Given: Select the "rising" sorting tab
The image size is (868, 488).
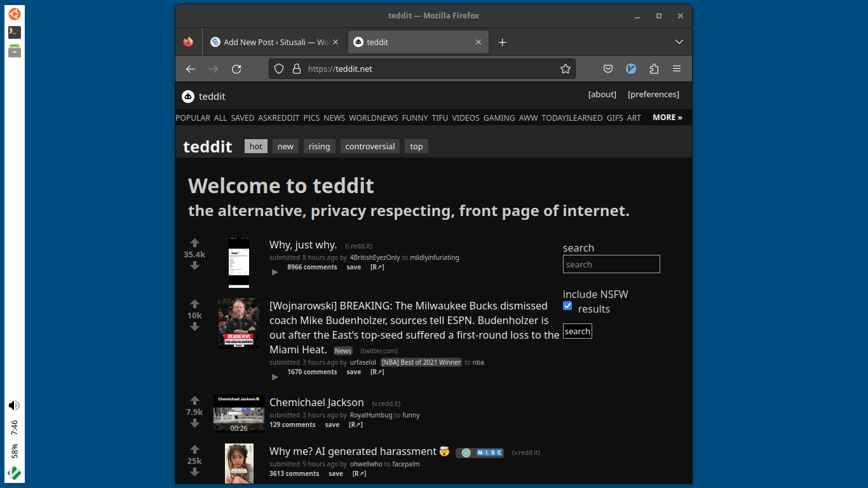Looking at the screenshot, I should [319, 146].
